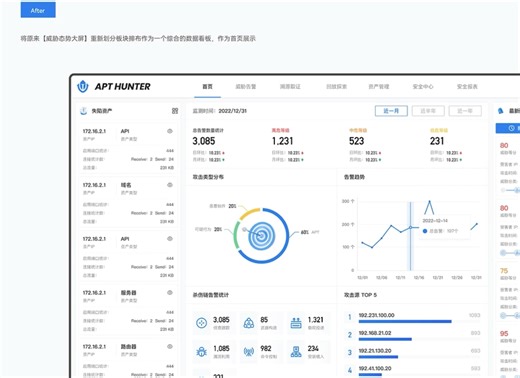The image size is (520, 378).
Task: Toggle eye icon on the 服务器 asset card
Action: point(170,293)
